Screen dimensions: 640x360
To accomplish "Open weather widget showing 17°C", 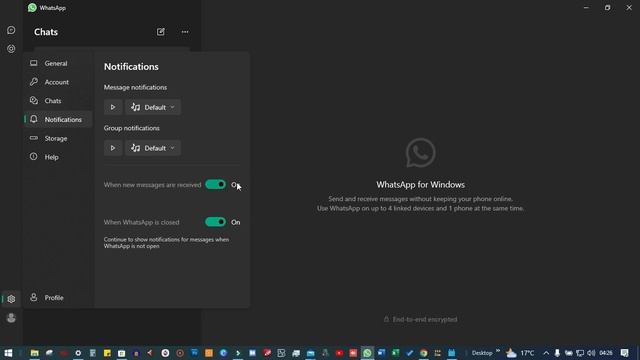I will point(520,353).
